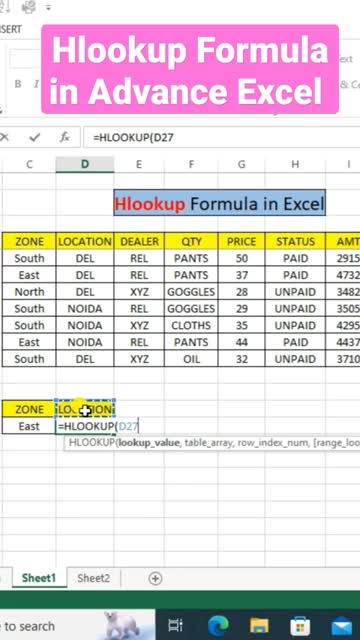Screen dimensions: 360x640
Task: Click the Bold button in ribbon
Action: tap(18, 84)
